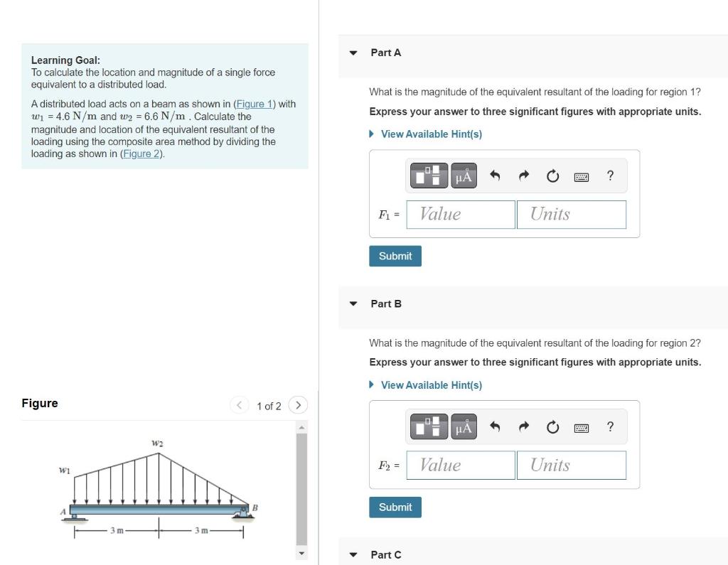Expand the Part C section
The height and width of the screenshot is (565, 728).
[x=353, y=554]
